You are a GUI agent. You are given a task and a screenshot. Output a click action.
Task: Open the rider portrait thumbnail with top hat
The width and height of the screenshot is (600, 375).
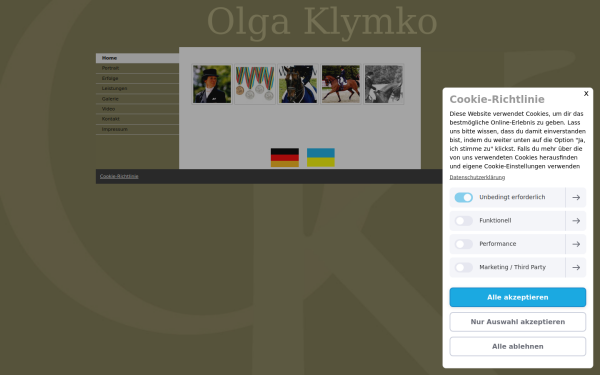(212, 84)
